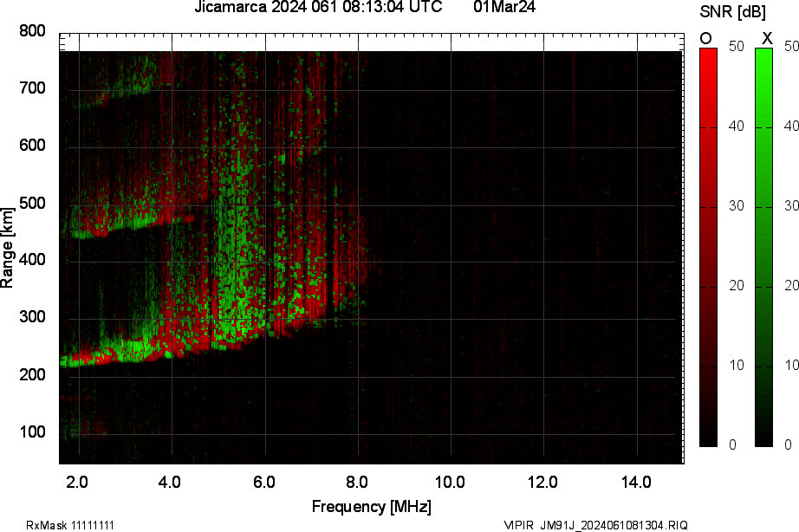Viewport: 799px width, 532px height.
Task: Click the 300 km range tick label
Action: (x=32, y=319)
